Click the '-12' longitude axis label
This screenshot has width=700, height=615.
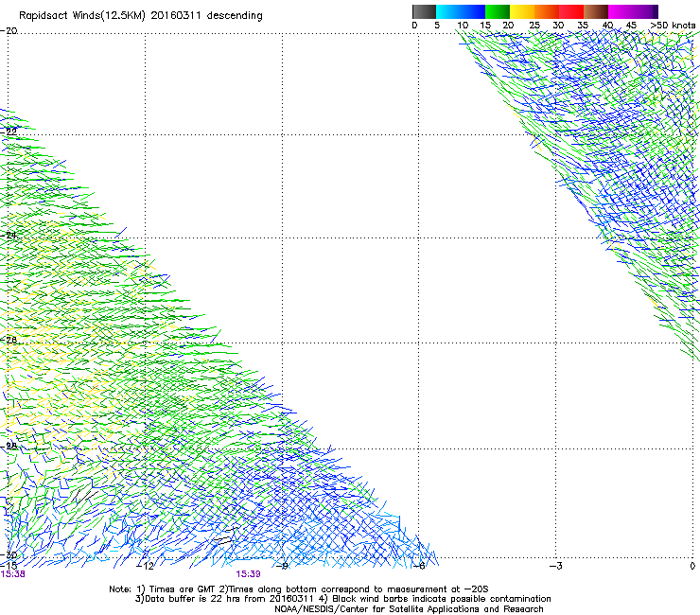145,567
